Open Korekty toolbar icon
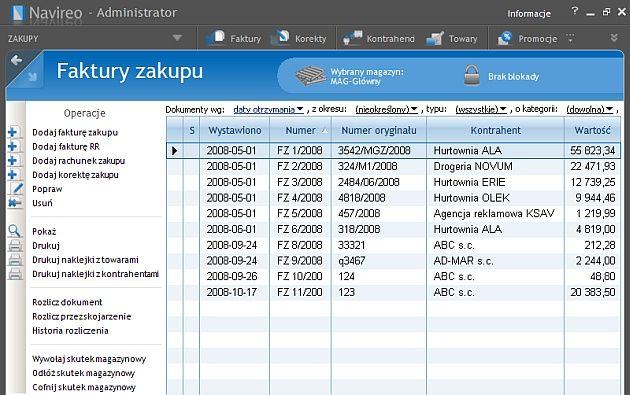This screenshot has width=630, height=395. pos(280,38)
